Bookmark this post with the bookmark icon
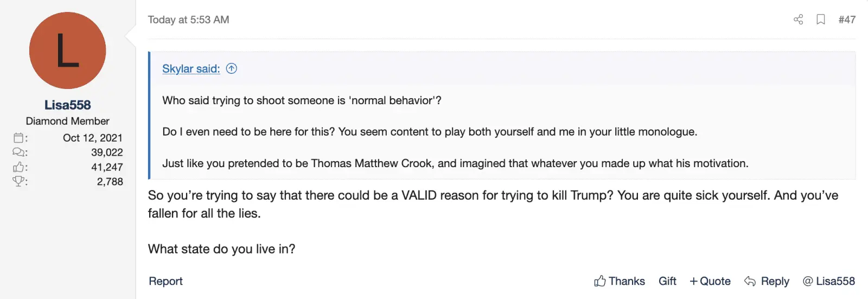This screenshot has width=868, height=299. (x=821, y=20)
